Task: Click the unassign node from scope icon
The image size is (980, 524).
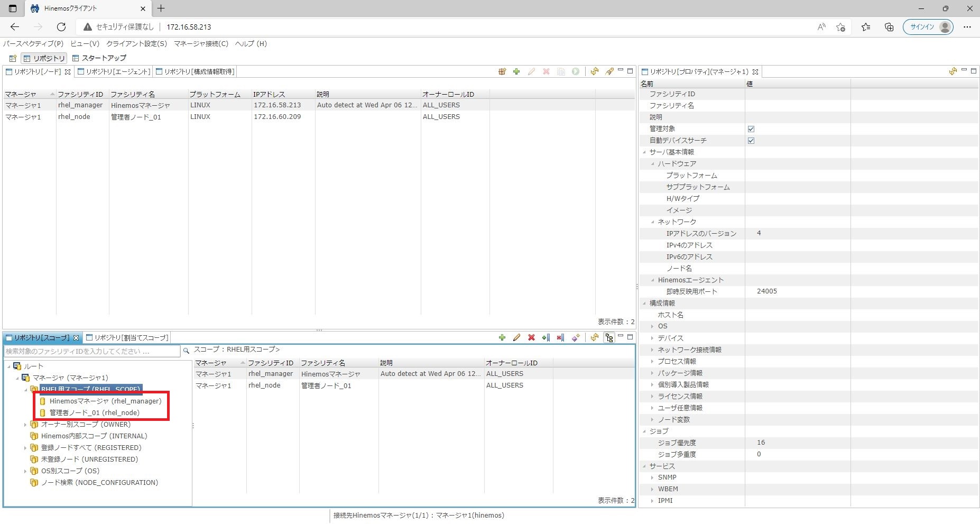Action: point(560,337)
